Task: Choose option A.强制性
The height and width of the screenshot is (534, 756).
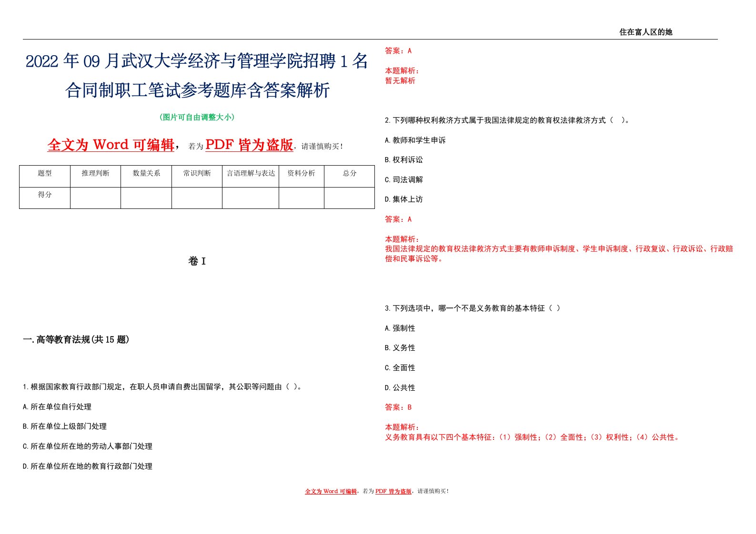Action: pyautogui.click(x=400, y=328)
